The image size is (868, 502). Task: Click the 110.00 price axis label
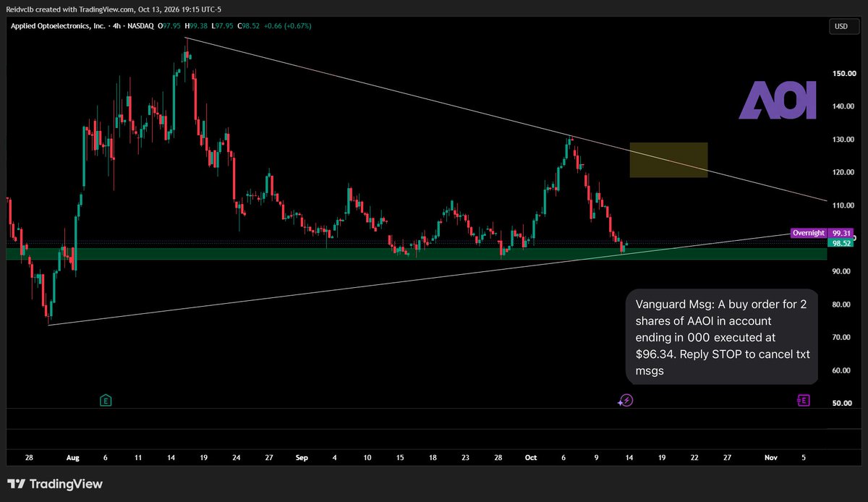843,205
